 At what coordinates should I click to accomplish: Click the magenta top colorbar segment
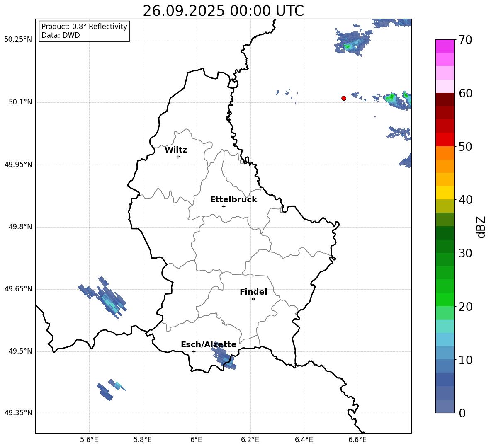[x=445, y=46]
